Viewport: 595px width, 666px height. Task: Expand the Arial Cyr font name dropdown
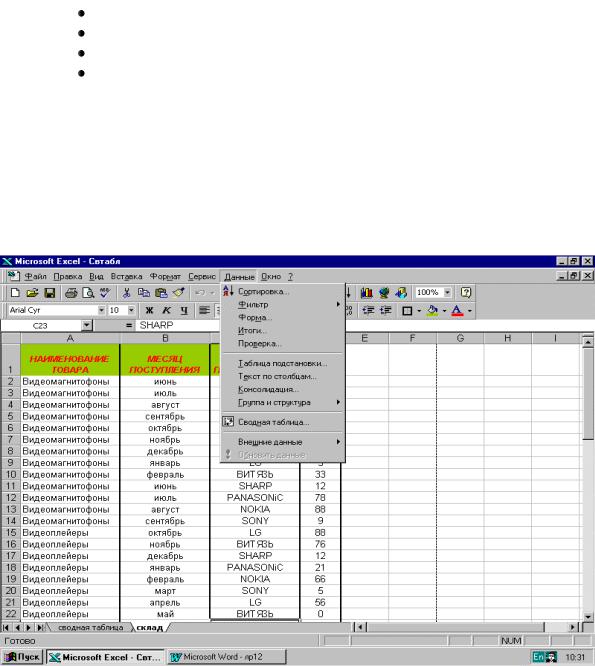pyautogui.click(x=102, y=310)
